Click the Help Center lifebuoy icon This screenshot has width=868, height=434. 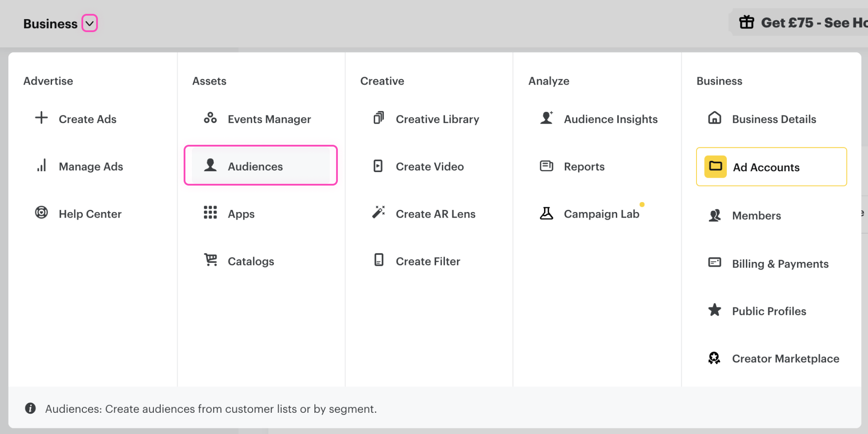42,213
